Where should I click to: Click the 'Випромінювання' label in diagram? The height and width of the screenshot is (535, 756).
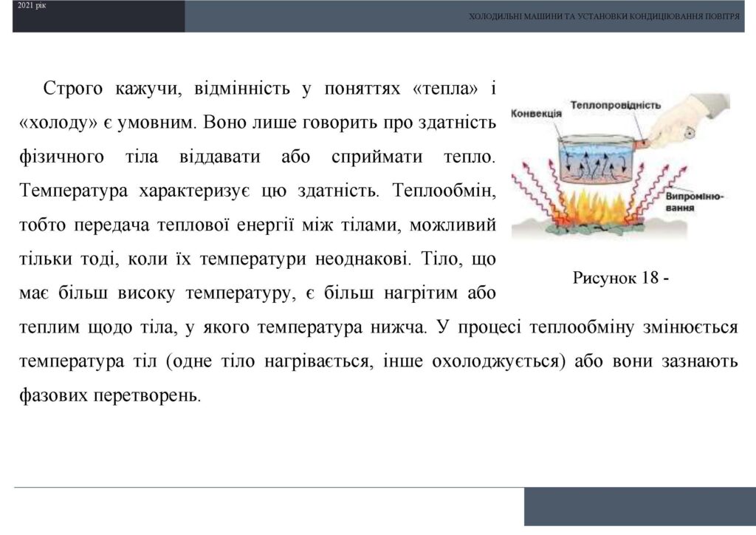(x=694, y=202)
